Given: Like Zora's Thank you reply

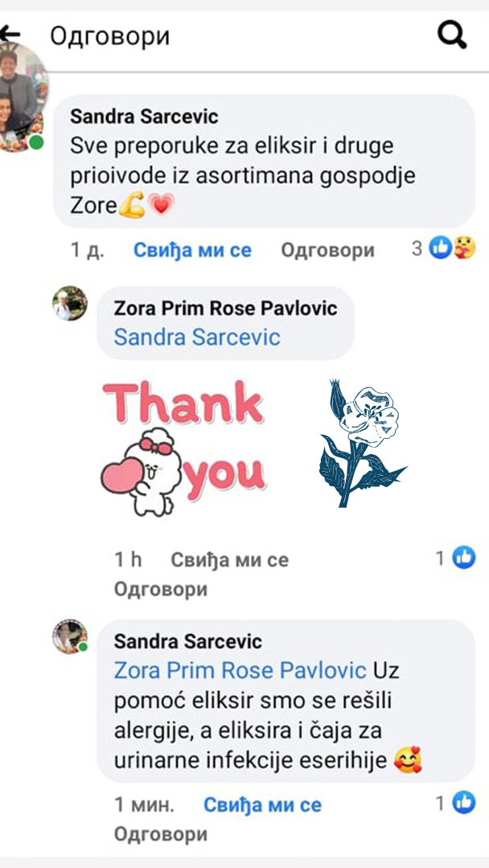Looking at the screenshot, I should coord(229,559).
